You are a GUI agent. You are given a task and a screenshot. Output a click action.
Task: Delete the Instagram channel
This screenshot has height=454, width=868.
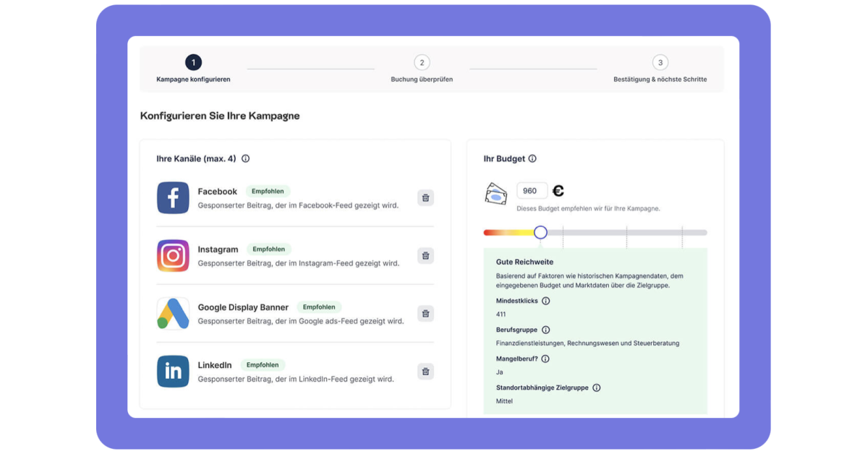pos(425,255)
